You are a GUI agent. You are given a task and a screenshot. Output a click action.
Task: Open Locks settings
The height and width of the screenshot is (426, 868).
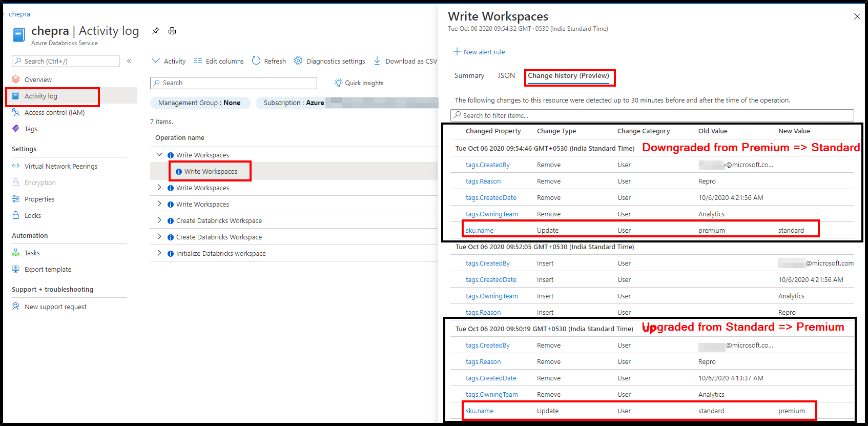[x=33, y=215]
